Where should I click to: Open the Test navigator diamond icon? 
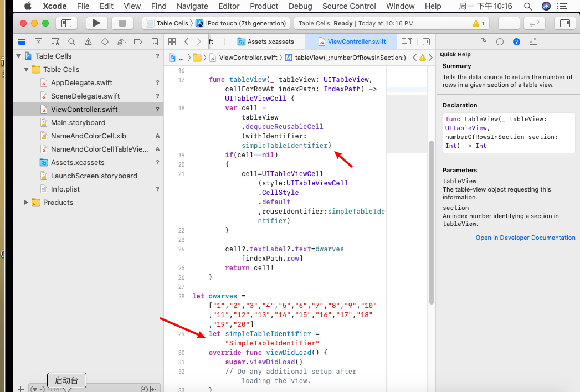(105, 42)
